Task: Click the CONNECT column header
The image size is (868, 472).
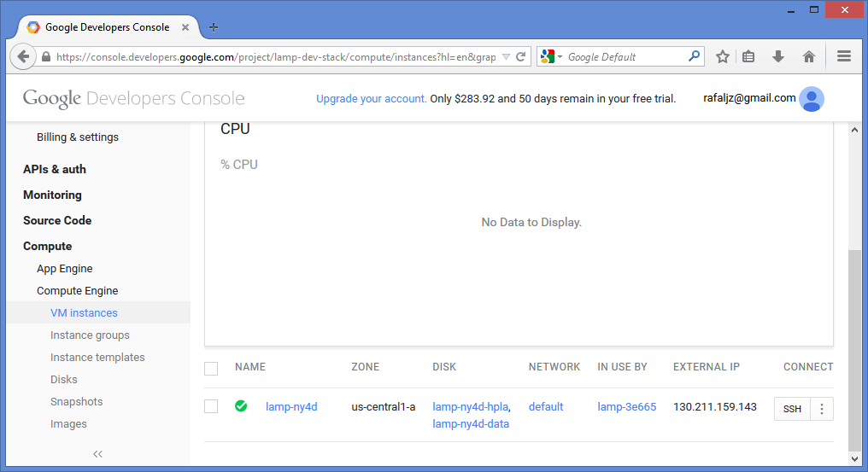Action: [808, 367]
